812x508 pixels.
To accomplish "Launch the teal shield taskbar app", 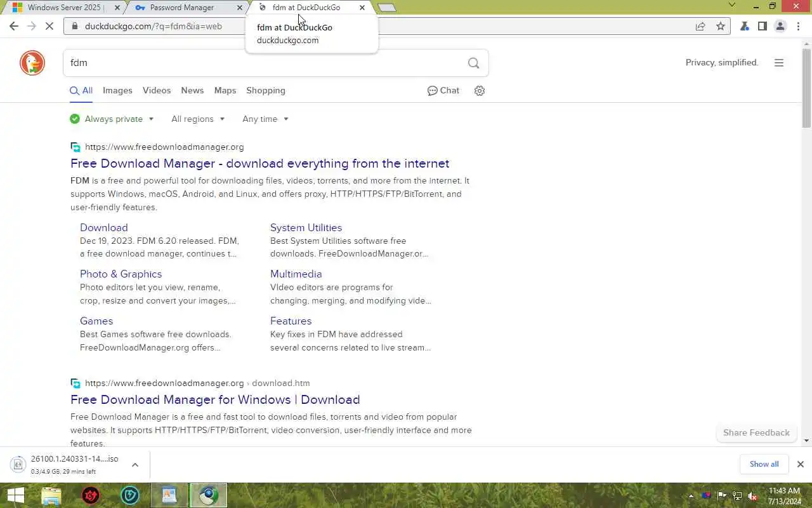I will pyautogui.click(x=130, y=495).
